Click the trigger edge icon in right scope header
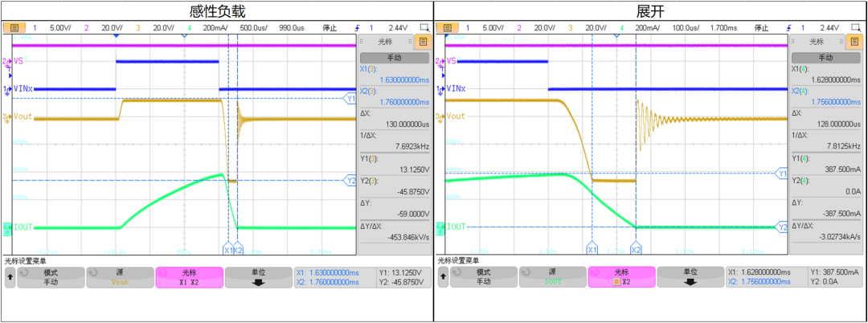The image size is (868, 323). click(x=791, y=27)
